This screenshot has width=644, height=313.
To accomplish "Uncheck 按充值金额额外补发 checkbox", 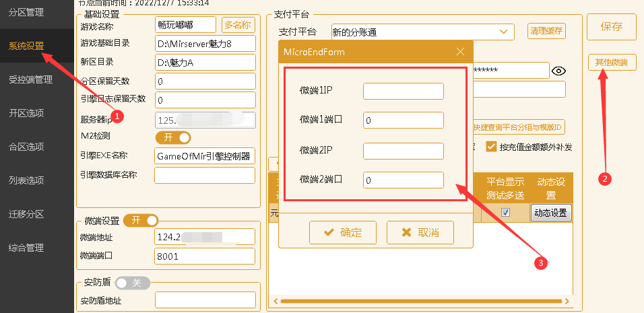I will tap(492, 147).
